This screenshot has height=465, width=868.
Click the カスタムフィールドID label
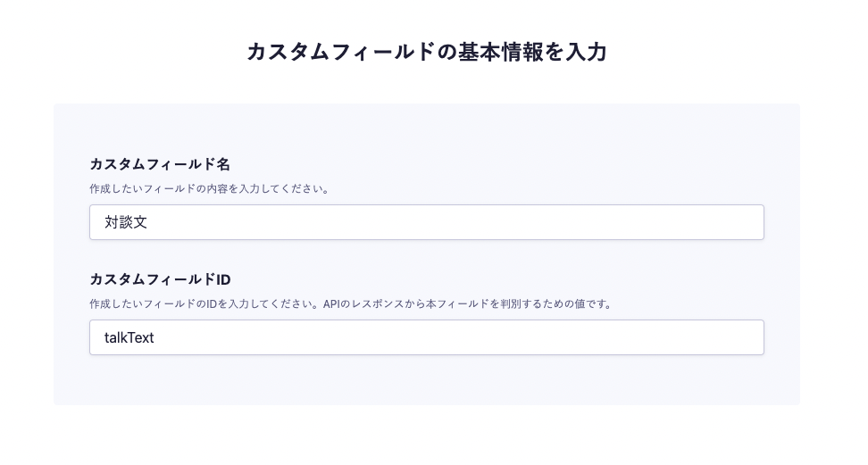[160, 279]
